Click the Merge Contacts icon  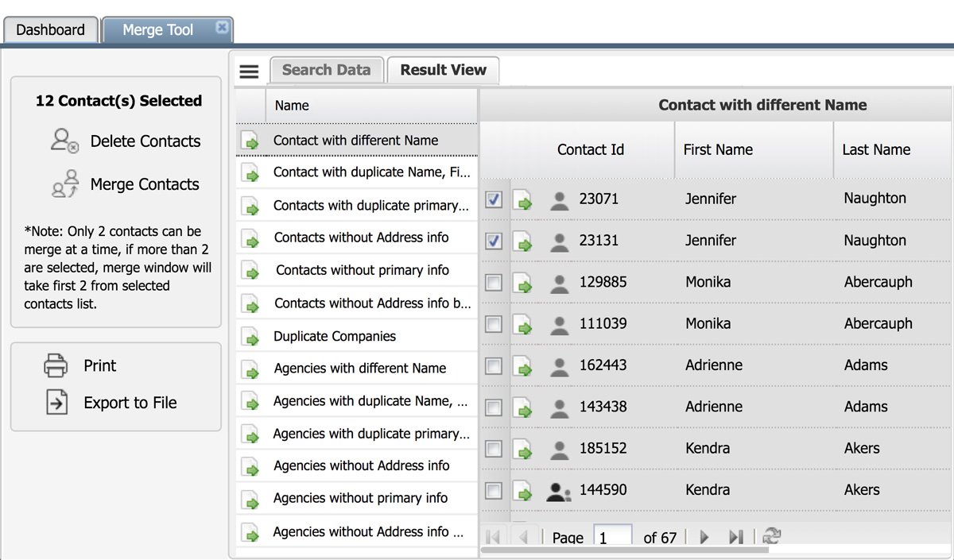click(x=64, y=183)
